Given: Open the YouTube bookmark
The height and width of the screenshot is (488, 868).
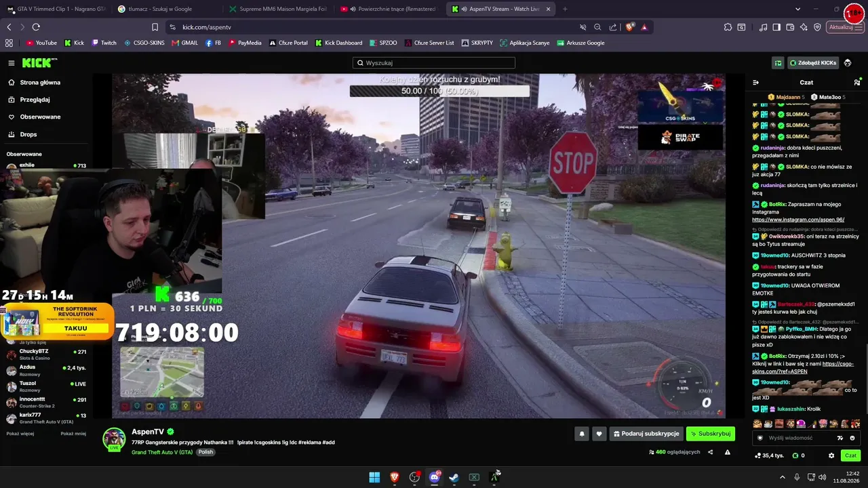Looking at the screenshot, I should pyautogui.click(x=41, y=43).
